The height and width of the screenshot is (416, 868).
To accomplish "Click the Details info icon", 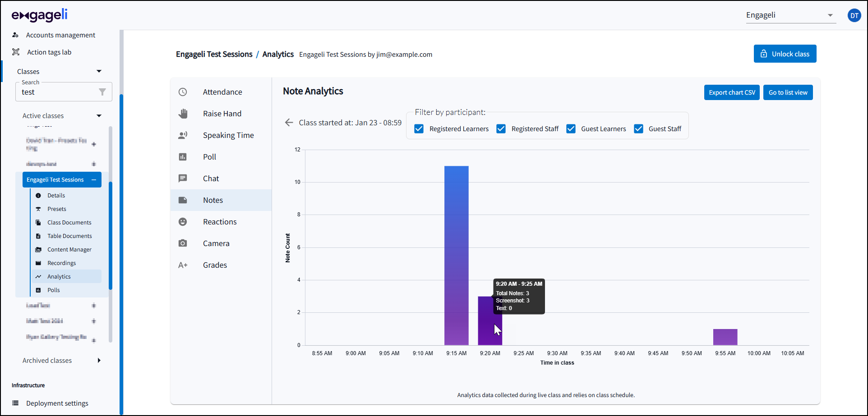I will click(x=38, y=196).
